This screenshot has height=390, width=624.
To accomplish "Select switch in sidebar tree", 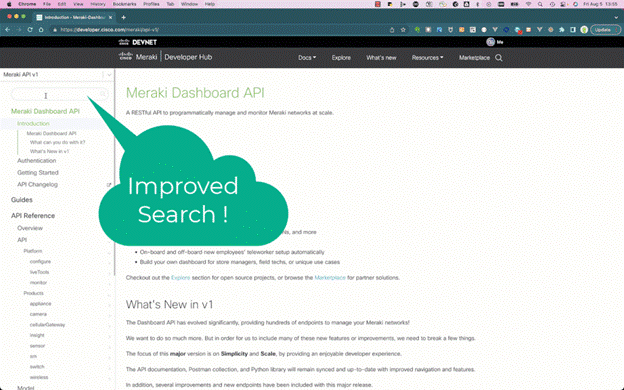I will click(x=37, y=367).
